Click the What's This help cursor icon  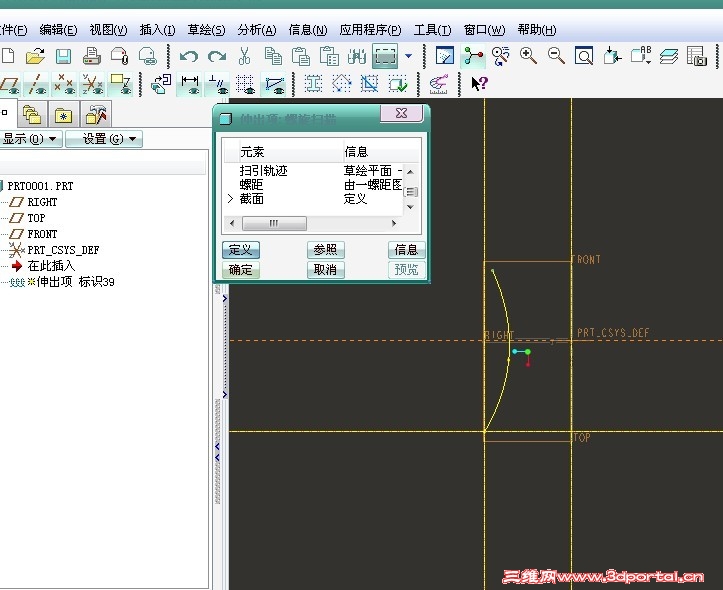click(479, 84)
